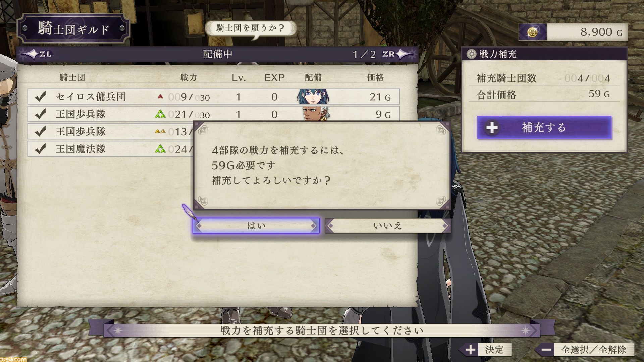Click the ZR next page arrow icon

(x=398, y=54)
